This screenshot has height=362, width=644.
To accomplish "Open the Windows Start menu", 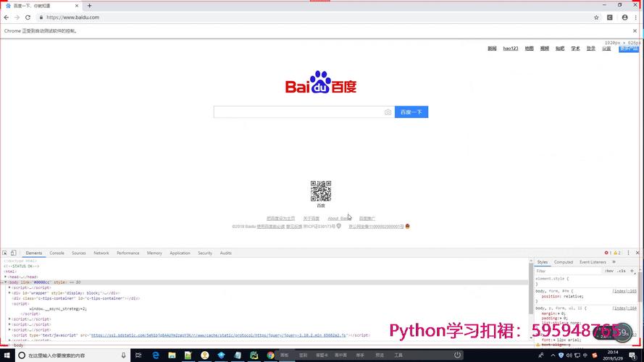I will pos(7,355).
